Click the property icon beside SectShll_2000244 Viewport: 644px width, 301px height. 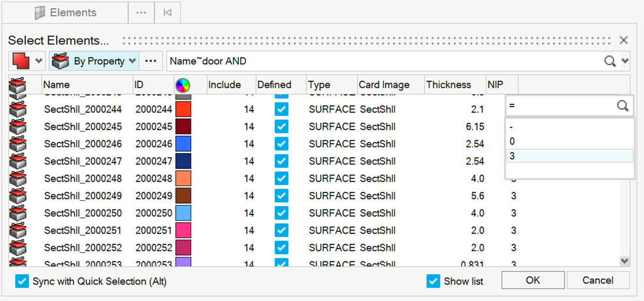click(18, 110)
